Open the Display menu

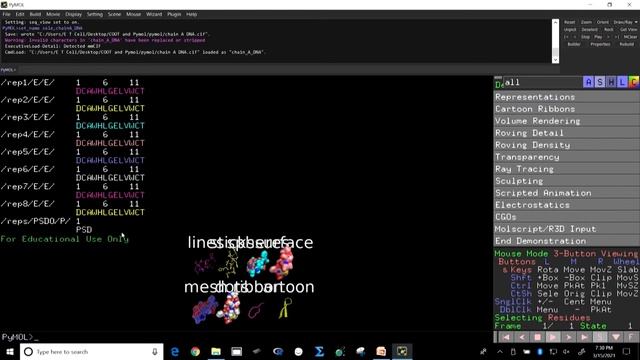[x=73, y=14]
